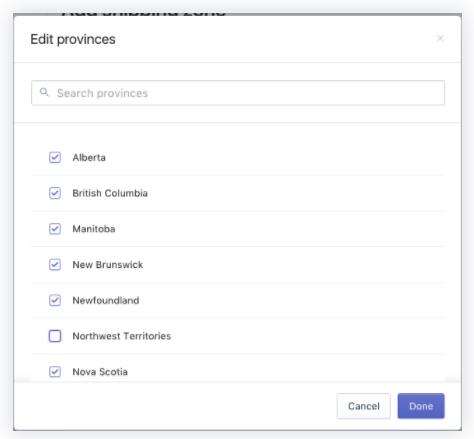The height and width of the screenshot is (439, 474).
Task: Uncheck the Nova Scotia checkbox
Action: pyautogui.click(x=55, y=372)
